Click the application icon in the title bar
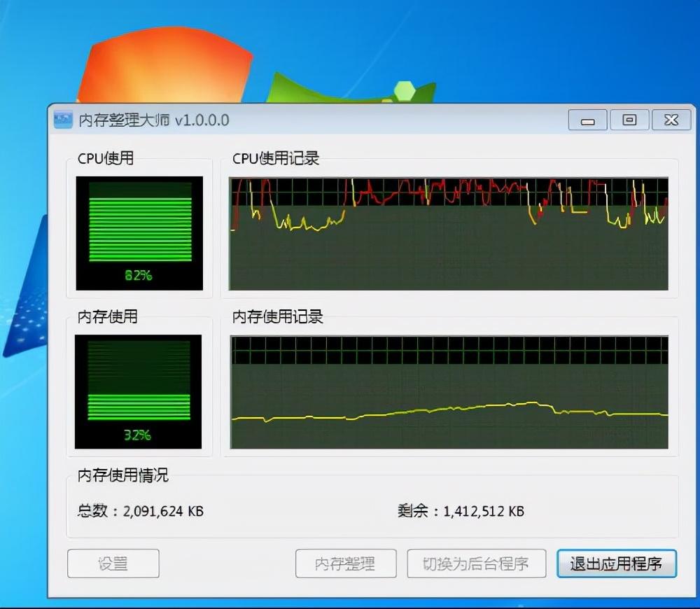The image size is (700, 609). [x=62, y=120]
